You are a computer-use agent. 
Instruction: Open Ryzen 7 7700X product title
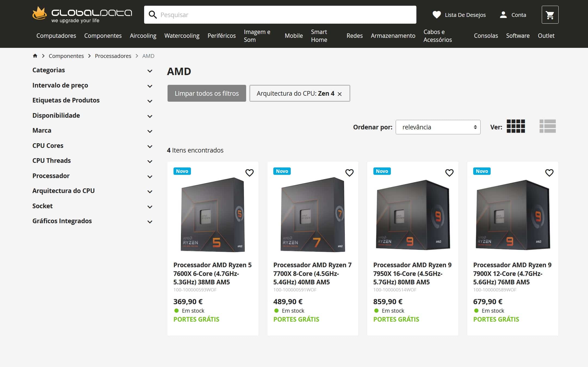click(312, 273)
